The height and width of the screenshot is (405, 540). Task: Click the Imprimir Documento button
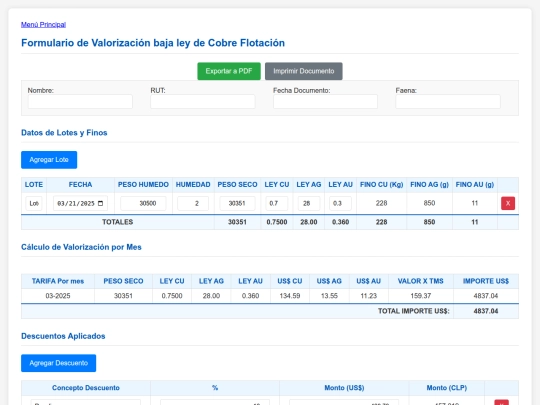(x=304, y=71)
